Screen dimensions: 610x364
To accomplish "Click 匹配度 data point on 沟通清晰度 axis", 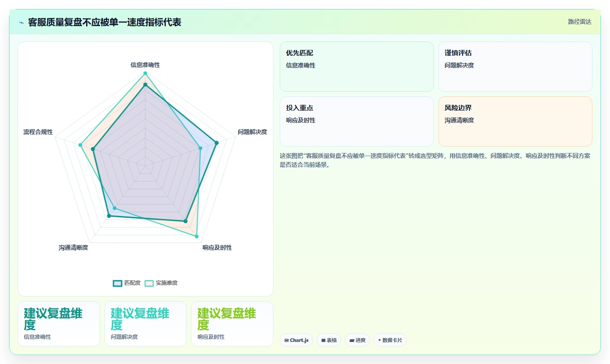I will pyautogui.click(x=109, y=216).
